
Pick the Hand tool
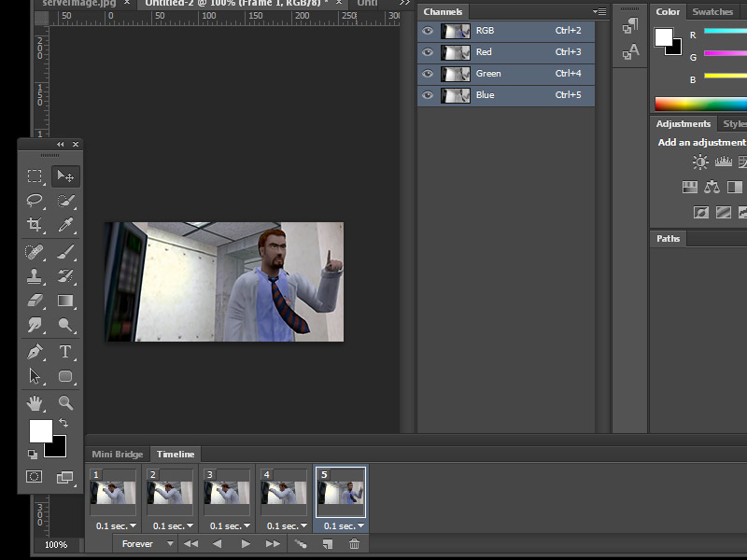tap(35, 403)
